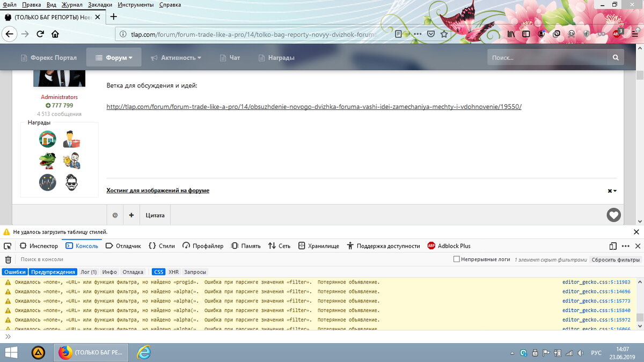Expand the signature options arrow next to x

point(615,191)
